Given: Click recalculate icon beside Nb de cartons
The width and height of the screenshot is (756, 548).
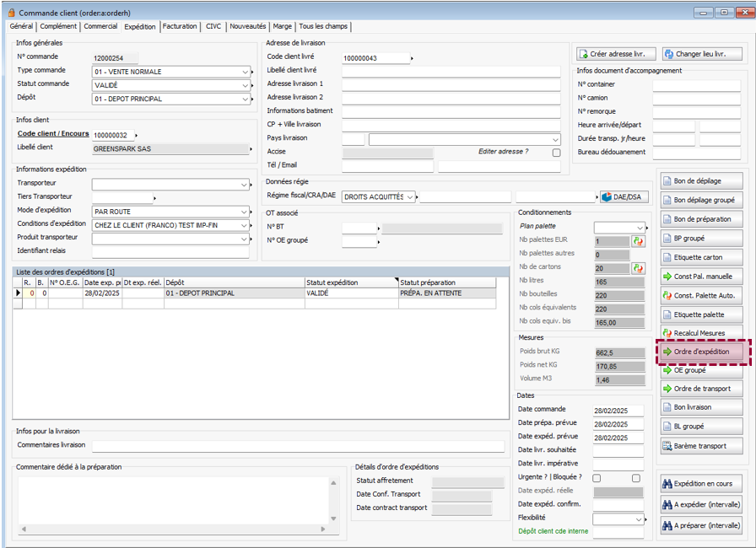Looking at the screenshot, I should [638, 268].
